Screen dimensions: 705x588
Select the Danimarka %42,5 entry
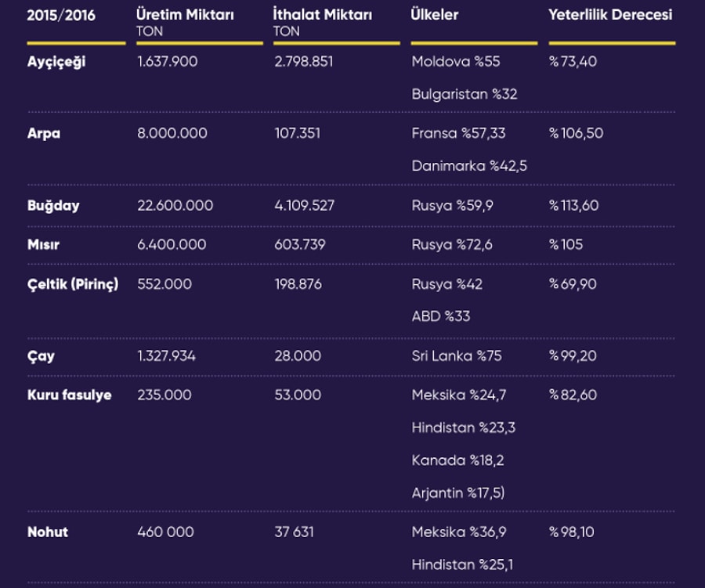tap(469, 166)
